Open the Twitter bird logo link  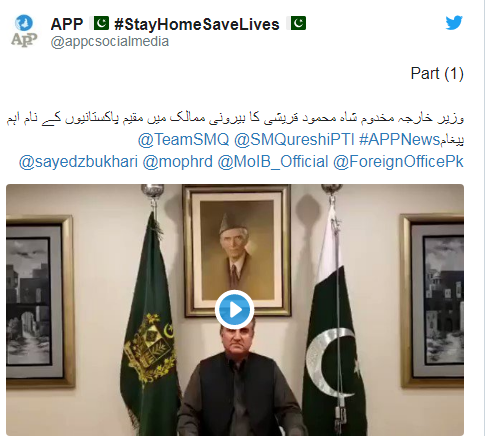[x=454, y=23]
